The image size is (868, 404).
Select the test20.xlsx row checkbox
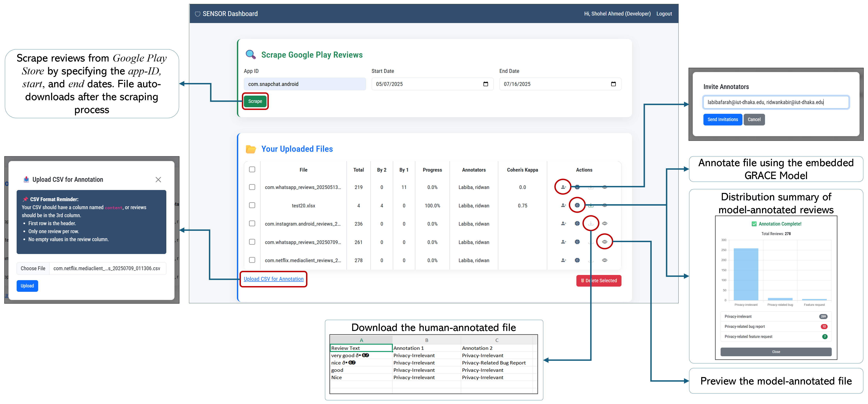pos(252,205)
